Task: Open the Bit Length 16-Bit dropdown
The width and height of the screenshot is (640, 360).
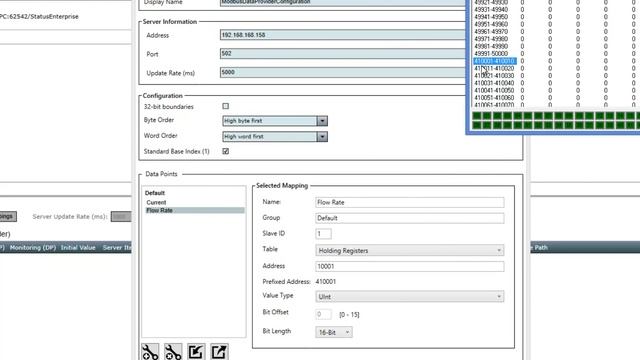Action: 333,332
